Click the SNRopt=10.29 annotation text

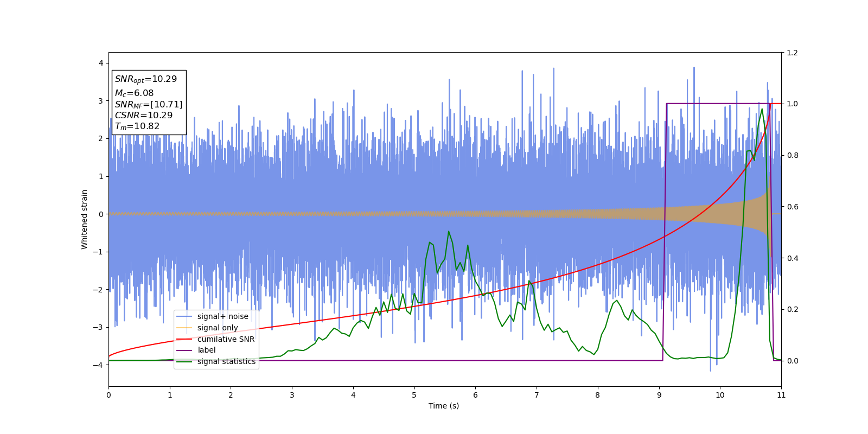(146, 79)
